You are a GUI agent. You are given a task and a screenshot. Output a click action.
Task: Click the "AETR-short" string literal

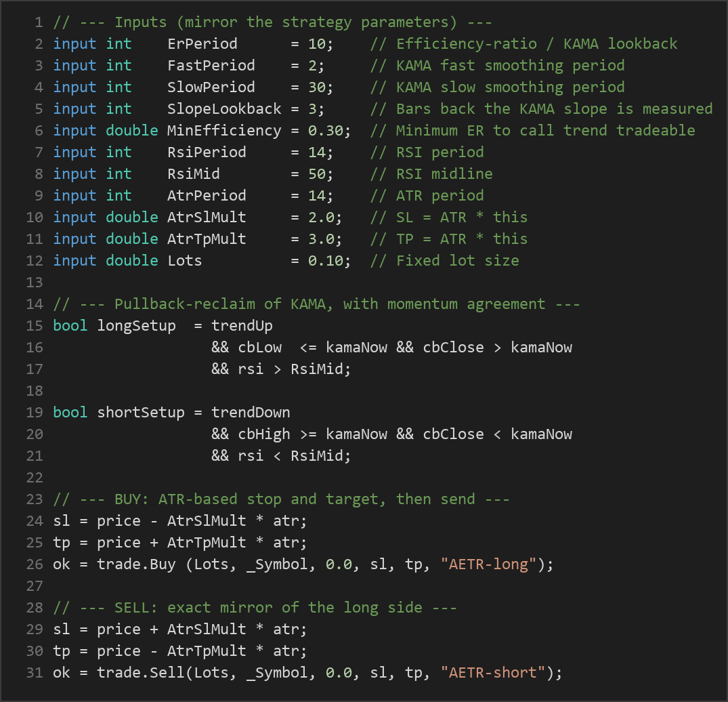coord(492,673)
